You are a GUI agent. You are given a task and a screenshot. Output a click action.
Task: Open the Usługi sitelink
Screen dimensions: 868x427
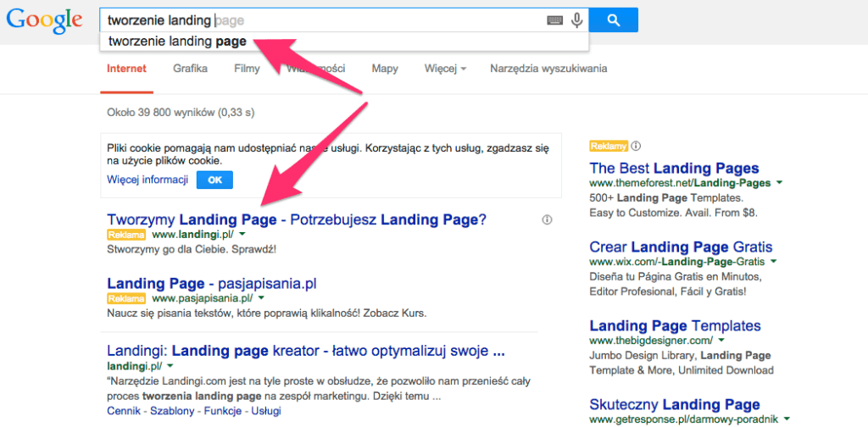coord(266,411)
